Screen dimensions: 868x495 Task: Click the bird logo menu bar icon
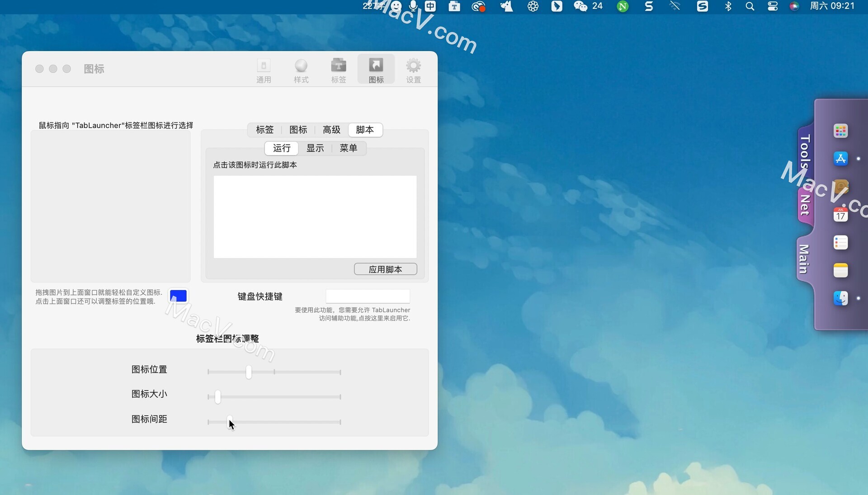(557, 6)
